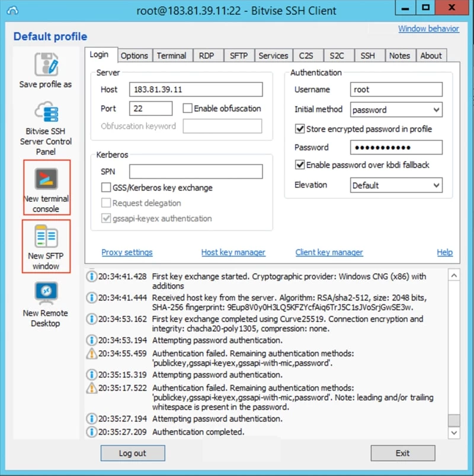474x476 pixels.
Task: Click warning icon of the 20:35:17.522 log entry
Action: [91, 388]
